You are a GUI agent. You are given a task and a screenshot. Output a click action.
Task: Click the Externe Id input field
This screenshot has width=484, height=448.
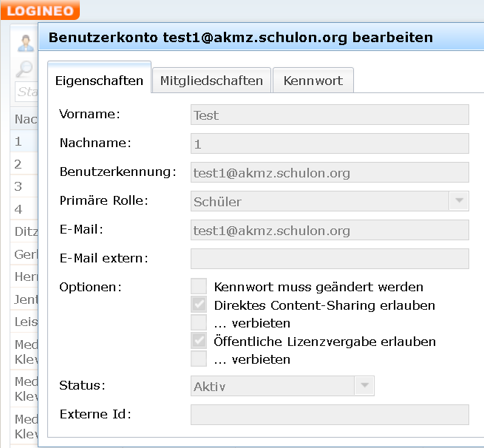(x=330, y=415)
